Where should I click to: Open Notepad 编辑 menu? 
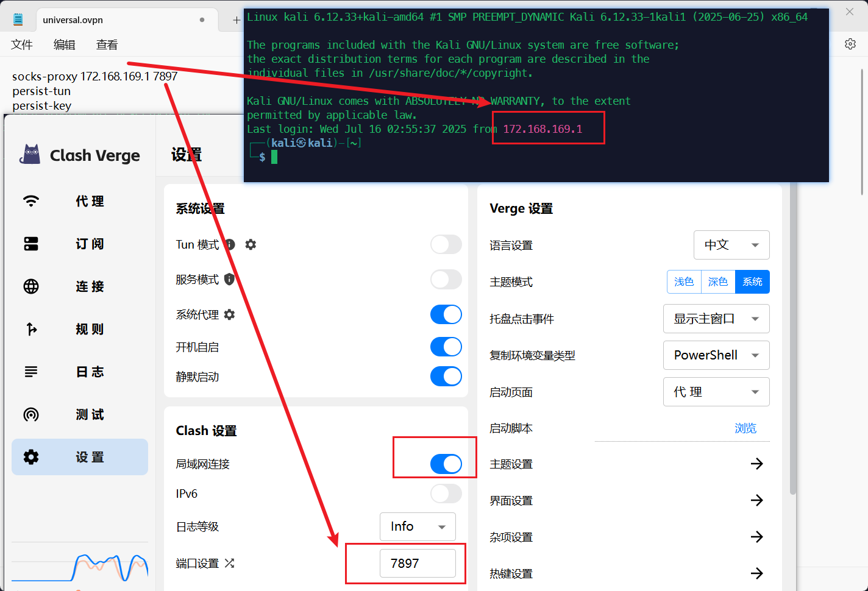click(x=65, y=44)
